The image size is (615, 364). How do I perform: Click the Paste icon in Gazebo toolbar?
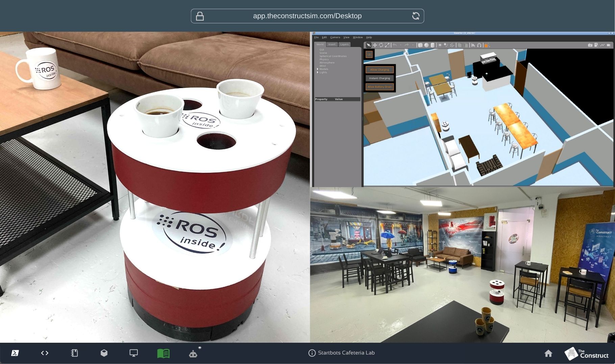[x=466, y=45]
